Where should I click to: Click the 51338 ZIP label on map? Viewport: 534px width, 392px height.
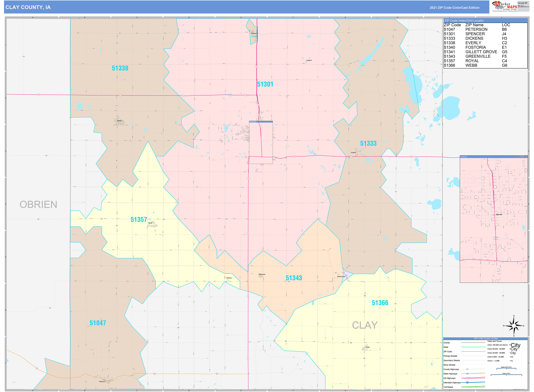point(120,68)
